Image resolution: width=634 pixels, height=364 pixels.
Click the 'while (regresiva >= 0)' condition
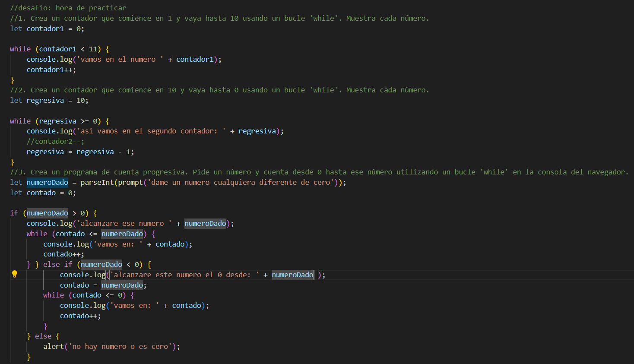click(x=55, y=121)
